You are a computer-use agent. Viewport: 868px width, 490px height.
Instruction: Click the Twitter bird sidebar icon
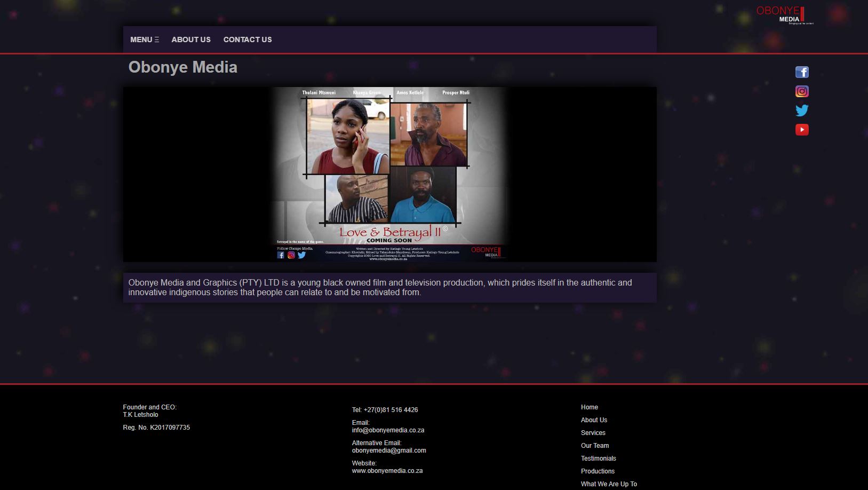[x=802, y=110]
